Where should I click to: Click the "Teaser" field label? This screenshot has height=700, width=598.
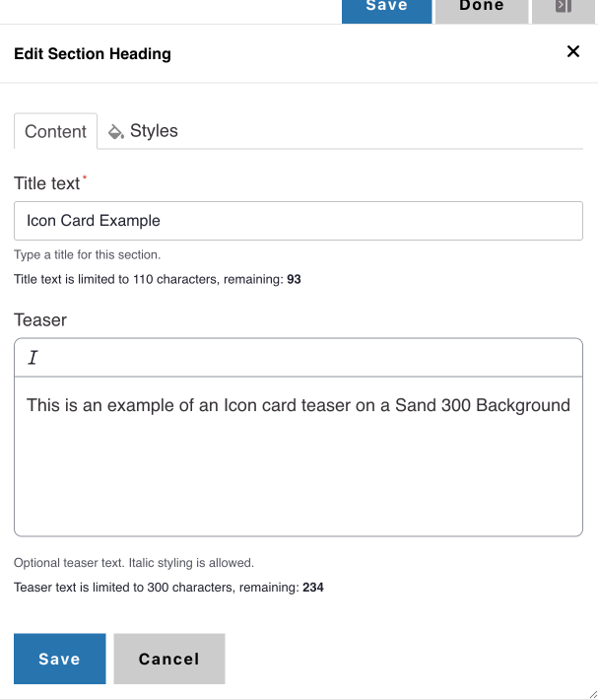[40, 319]
